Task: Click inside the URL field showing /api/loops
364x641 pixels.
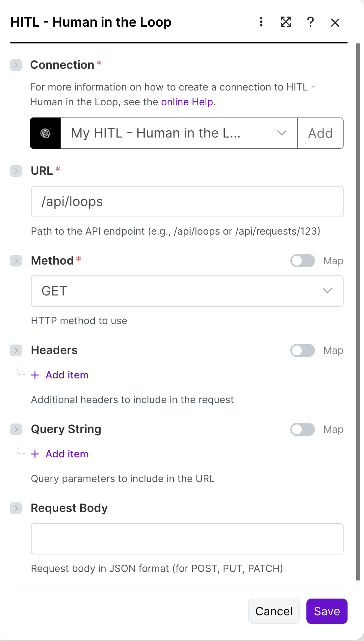Action: point(187,201)
